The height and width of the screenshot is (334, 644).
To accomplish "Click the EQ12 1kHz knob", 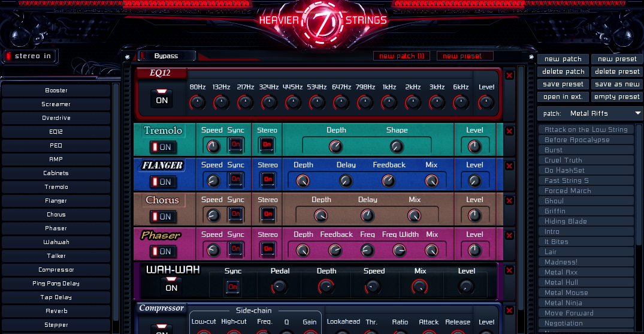I will coord(389,102).
